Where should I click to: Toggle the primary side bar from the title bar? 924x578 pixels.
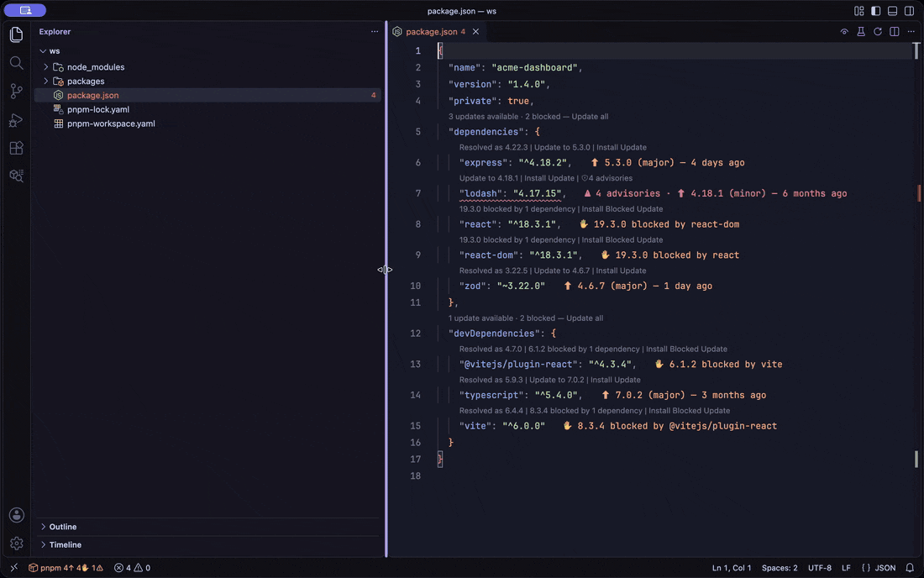click(x=875, y=11)
